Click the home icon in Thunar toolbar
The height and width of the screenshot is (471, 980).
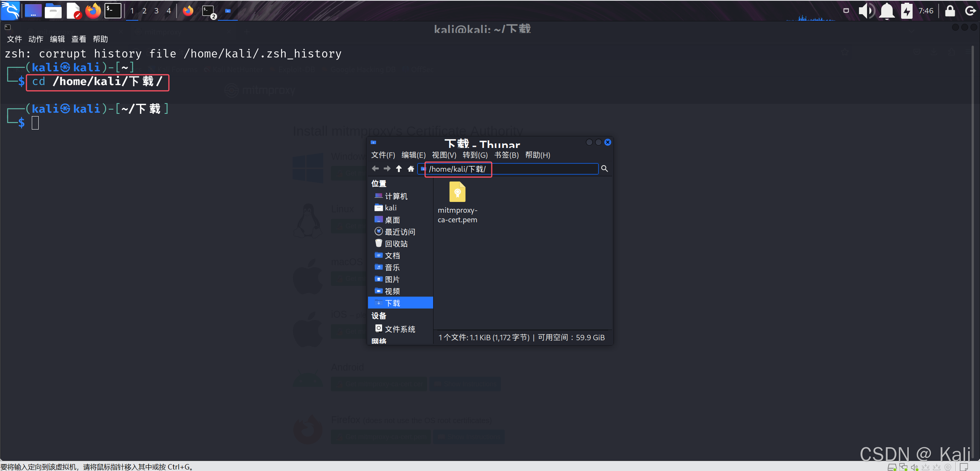[x=411, y=169]
